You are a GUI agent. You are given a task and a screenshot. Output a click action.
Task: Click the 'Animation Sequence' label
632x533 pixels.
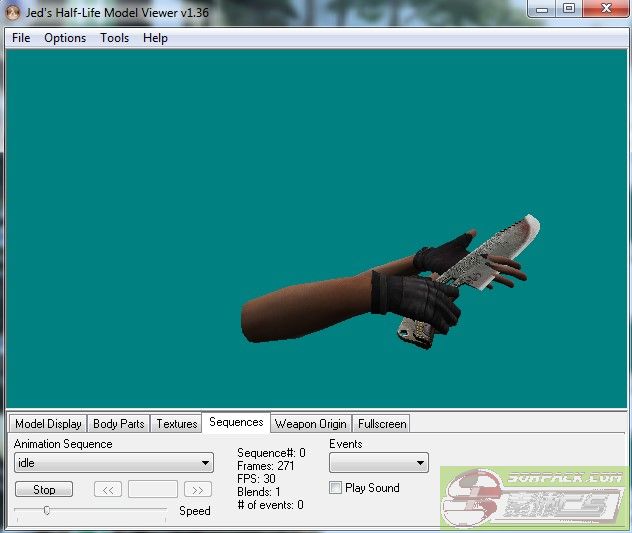(x=63, y=444)
